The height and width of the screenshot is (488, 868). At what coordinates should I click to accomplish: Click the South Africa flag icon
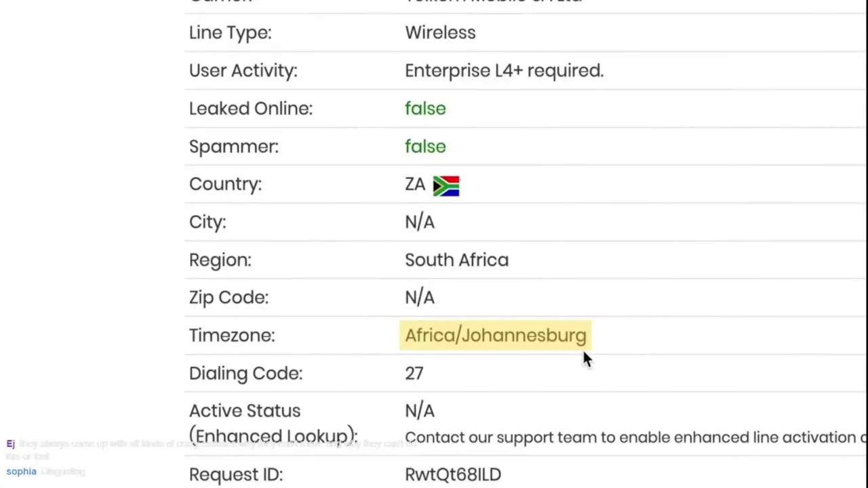(446, 186)
